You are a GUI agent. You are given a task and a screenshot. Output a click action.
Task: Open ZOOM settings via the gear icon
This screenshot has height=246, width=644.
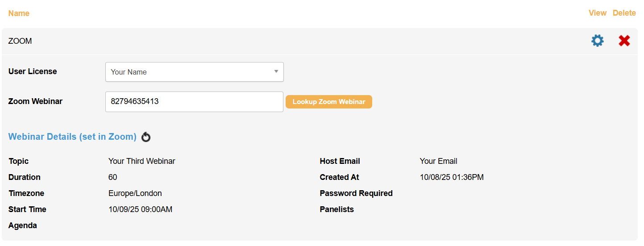(x=597, y=41)
